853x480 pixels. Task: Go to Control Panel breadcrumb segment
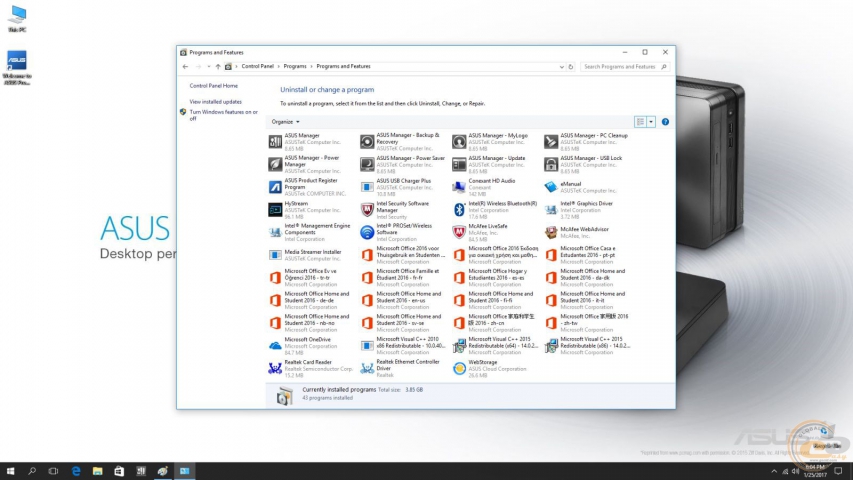[x=257, y=66]
